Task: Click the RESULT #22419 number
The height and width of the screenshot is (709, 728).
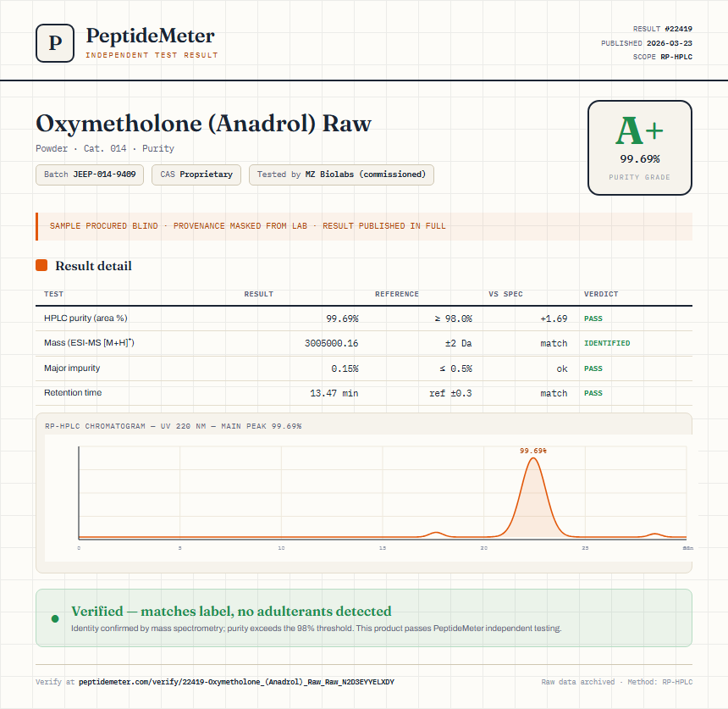Action: tap(663, 29)
